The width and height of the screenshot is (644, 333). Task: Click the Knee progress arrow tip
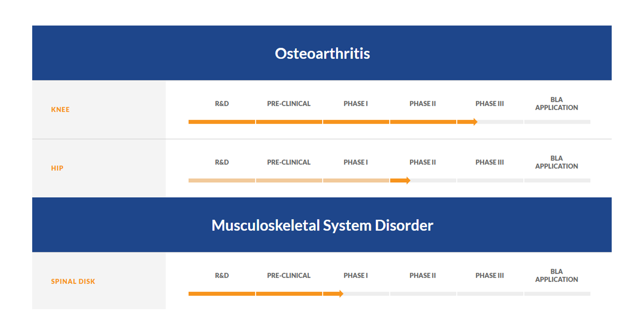coord(475,122)
